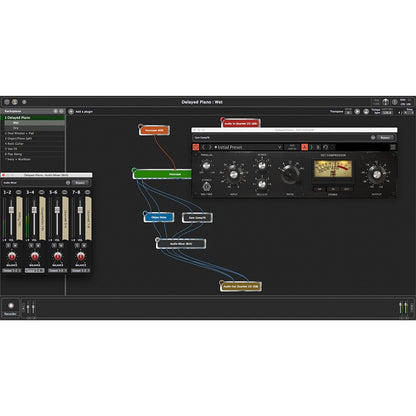The height and width of the screenshot is (416, 416).
Task: Click the compressor Parallel knob
Action: (x=206, y=165)
